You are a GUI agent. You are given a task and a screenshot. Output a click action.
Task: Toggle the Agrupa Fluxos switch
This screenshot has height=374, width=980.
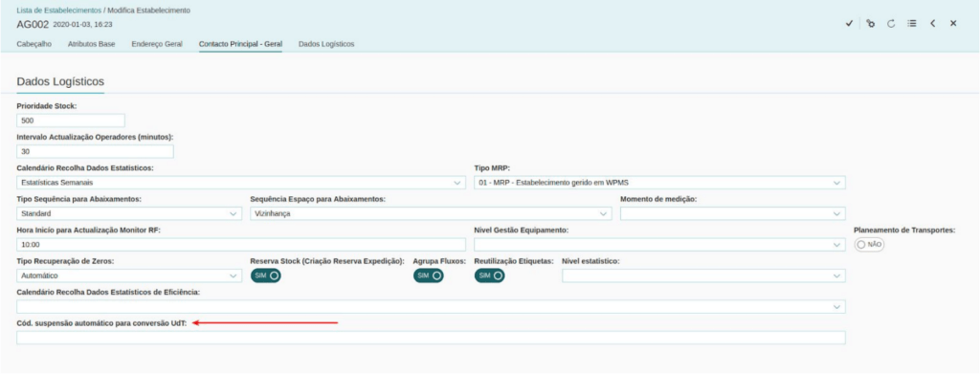tap(428, 276)
